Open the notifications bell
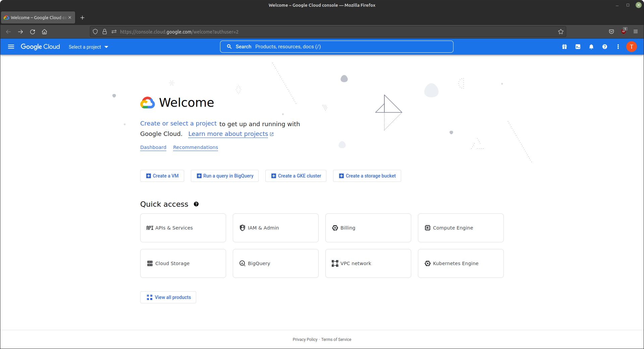 click(x=591, y=47)
